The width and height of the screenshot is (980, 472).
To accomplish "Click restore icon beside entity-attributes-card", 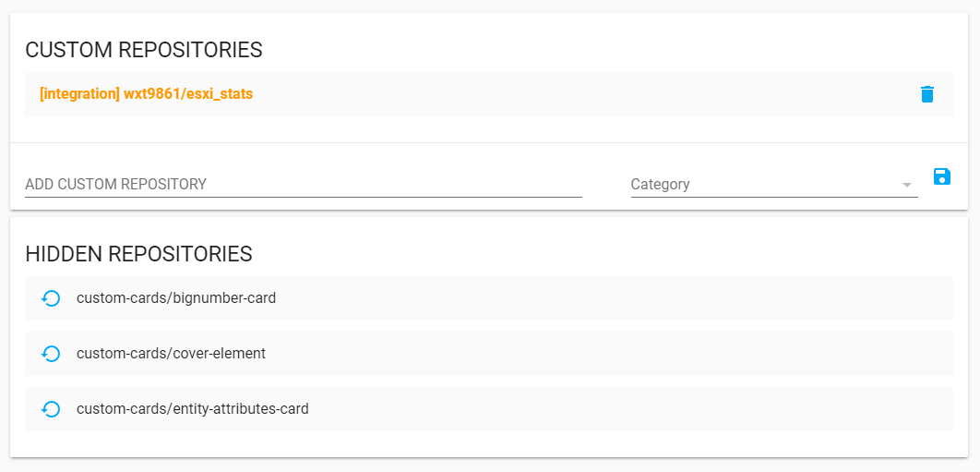I will coord(52,409).
